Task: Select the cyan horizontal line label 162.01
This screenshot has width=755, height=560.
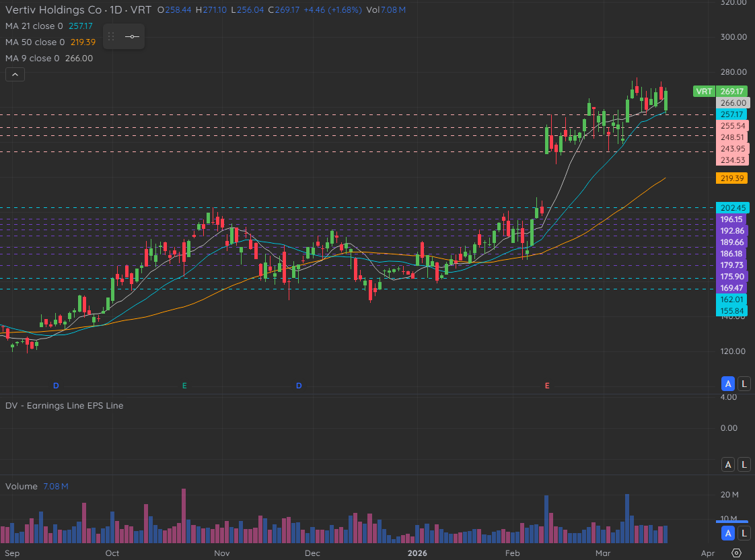Action: point(733,300)
